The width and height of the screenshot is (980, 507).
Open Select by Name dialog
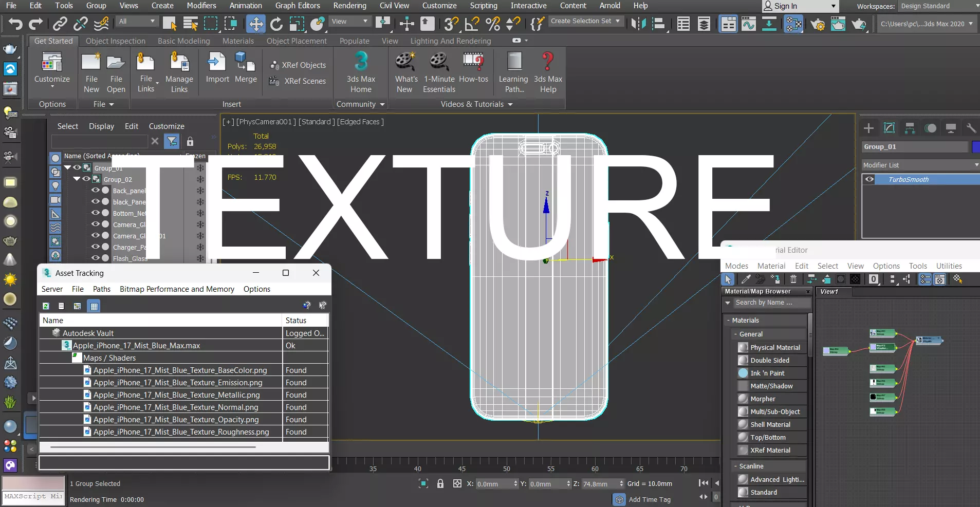pyautogui.click(x=191, y=24)
